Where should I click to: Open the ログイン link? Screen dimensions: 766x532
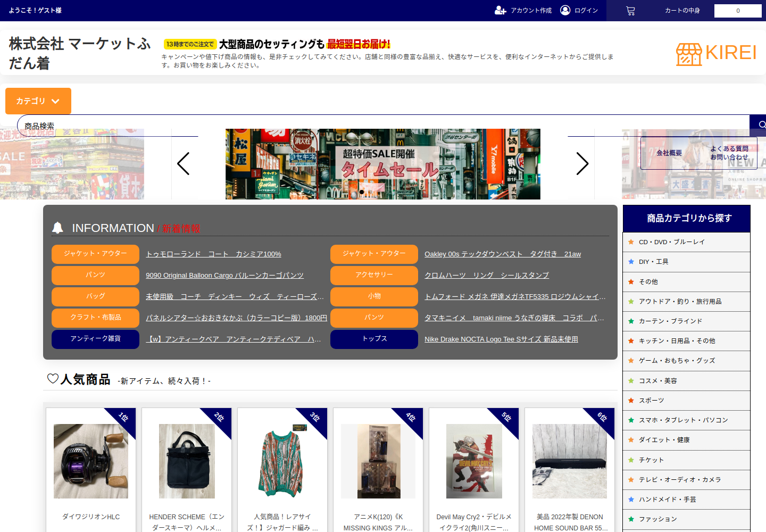tap(586, 11)
